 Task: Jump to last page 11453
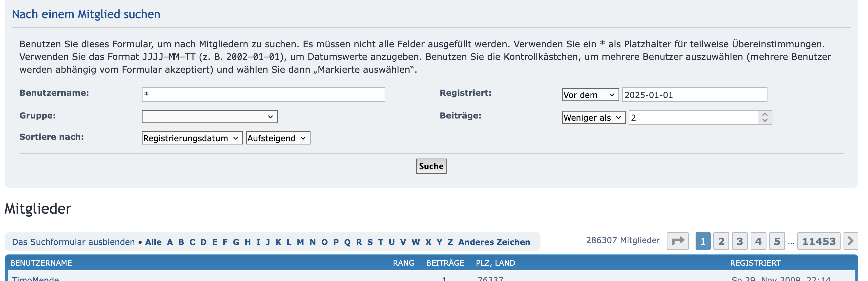(x=818, y=241)
